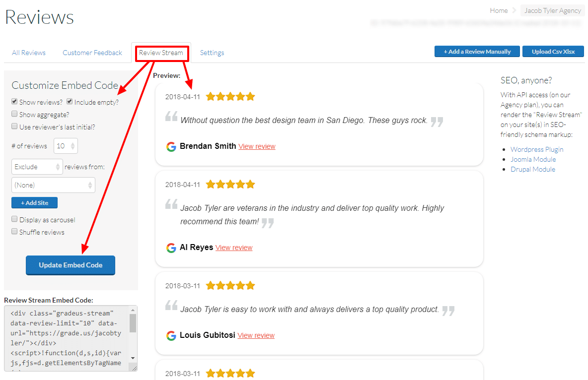Click the embed code scrollbar thumb
The height and width of the screenshot is (380, 588).
click(133, 323)
